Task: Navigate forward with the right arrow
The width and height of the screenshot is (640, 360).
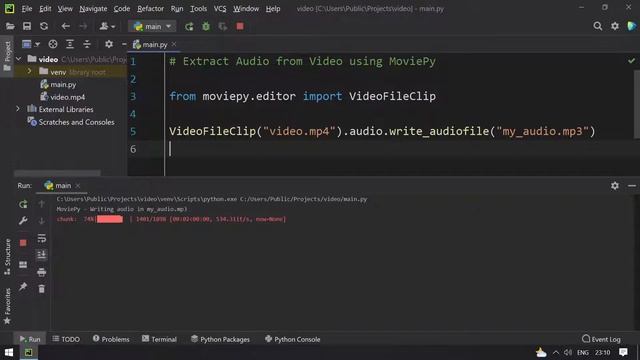Action: tap(83, 27)
